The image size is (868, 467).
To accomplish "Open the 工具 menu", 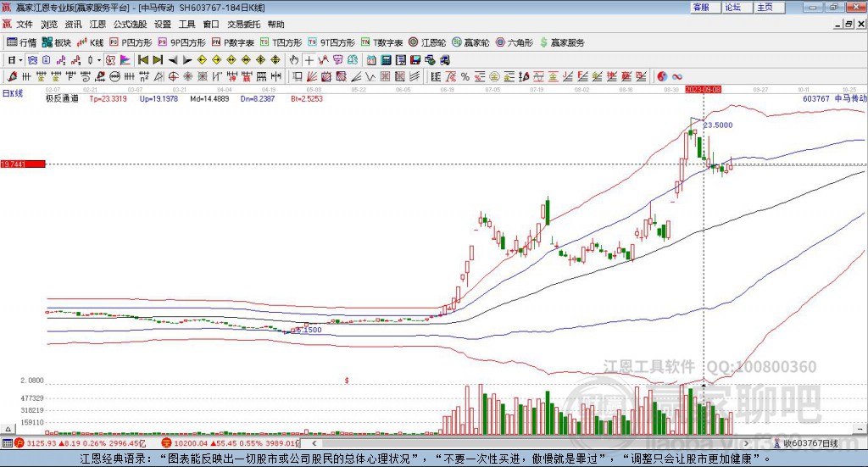I will tap(186, 25).
